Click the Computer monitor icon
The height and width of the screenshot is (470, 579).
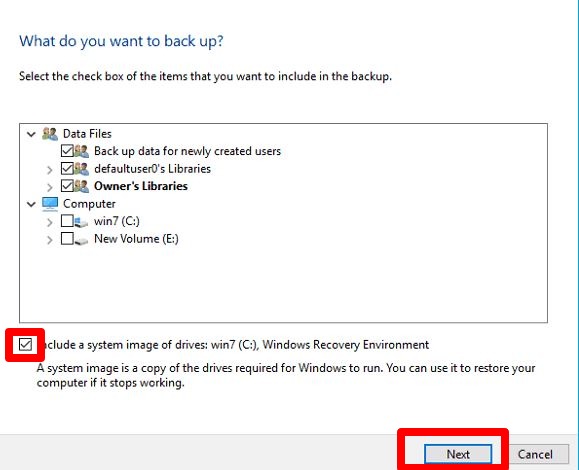pyautogui.click(x=50, y=204)
